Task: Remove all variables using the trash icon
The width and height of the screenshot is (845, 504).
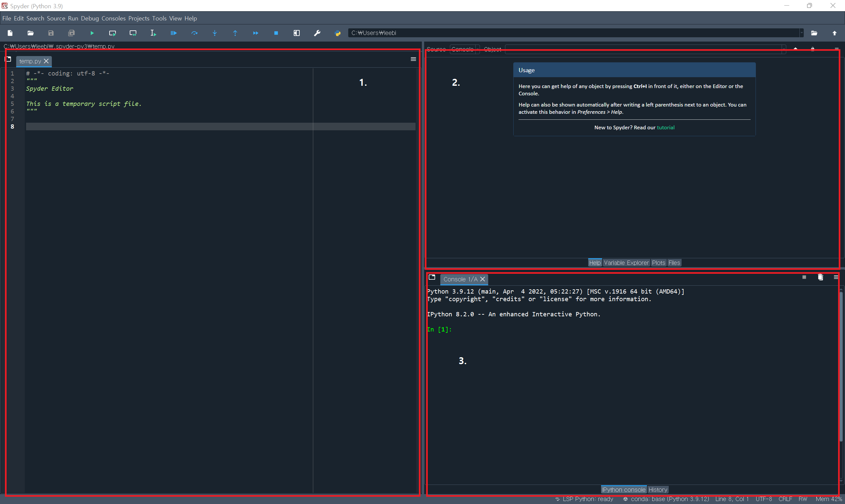Action: [820, 277]
